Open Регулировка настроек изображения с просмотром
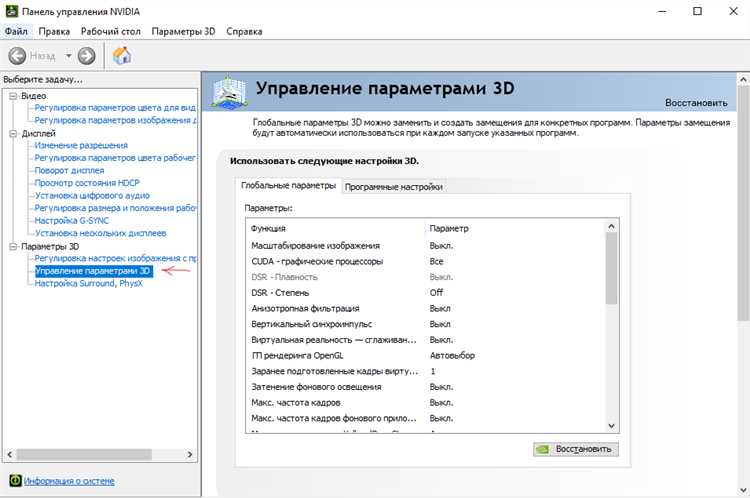This screenshot has width=750, height=498. [x=115, y=258]
